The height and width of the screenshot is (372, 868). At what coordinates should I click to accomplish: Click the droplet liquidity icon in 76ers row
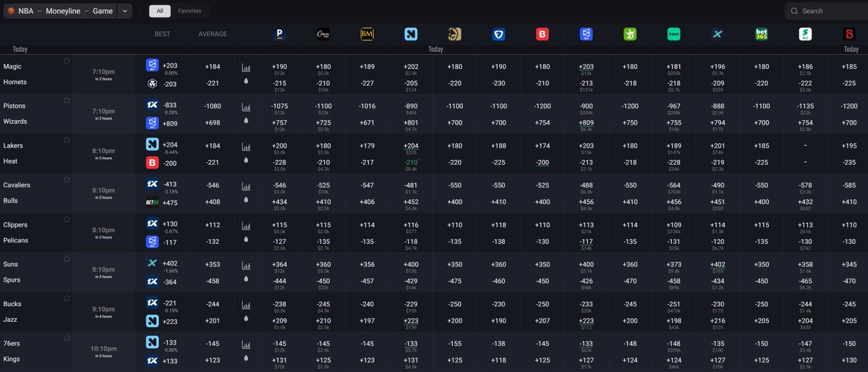[x=246, y=358]
